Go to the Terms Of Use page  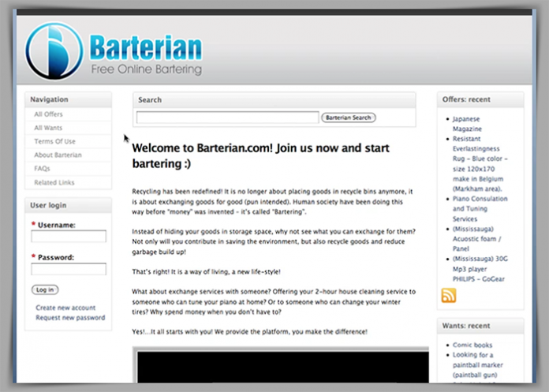coord(54,141)
